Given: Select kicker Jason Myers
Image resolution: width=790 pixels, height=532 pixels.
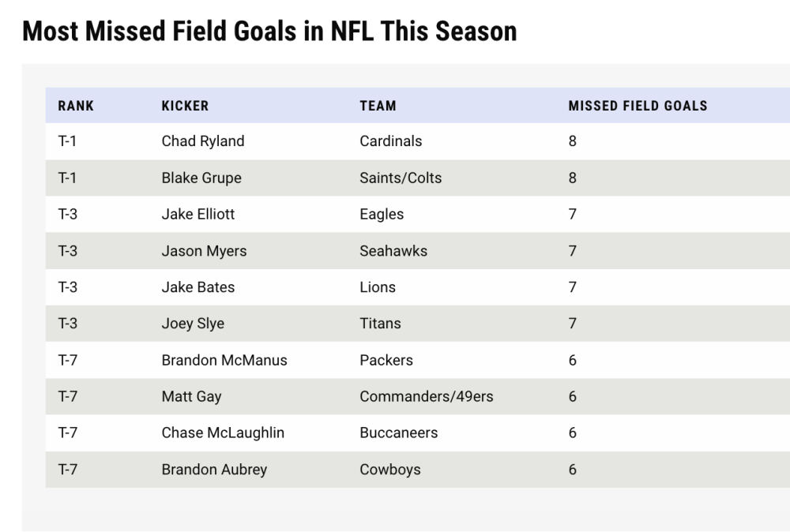Looking at the screenshot, I should (x=204, y=251).
